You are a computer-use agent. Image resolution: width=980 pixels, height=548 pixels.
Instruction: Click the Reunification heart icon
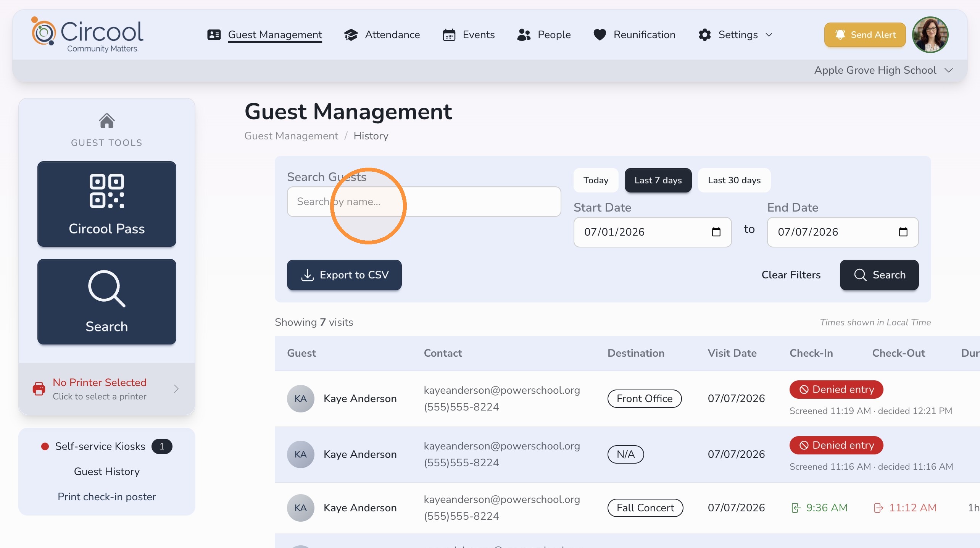tap(600, 35)
